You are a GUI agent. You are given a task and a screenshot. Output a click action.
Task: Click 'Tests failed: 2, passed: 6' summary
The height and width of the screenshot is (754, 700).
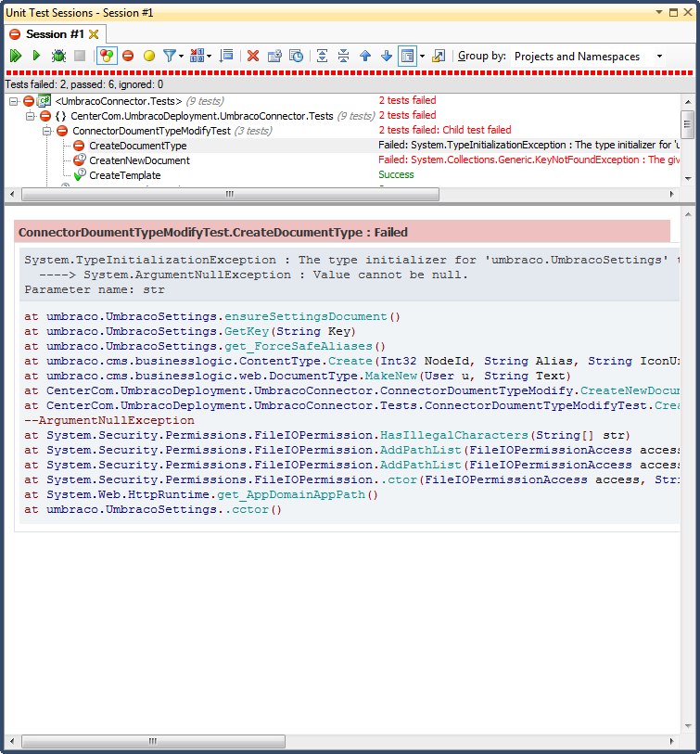84,84
